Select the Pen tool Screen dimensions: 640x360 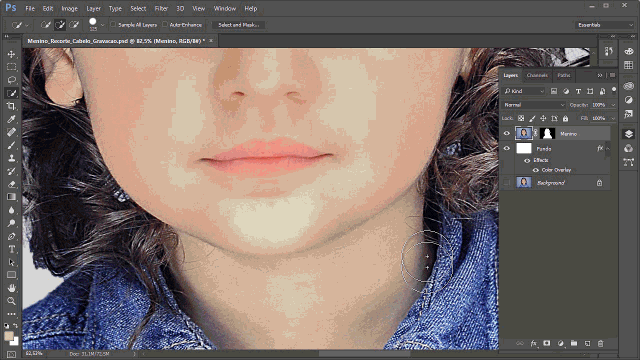point(11,236)
